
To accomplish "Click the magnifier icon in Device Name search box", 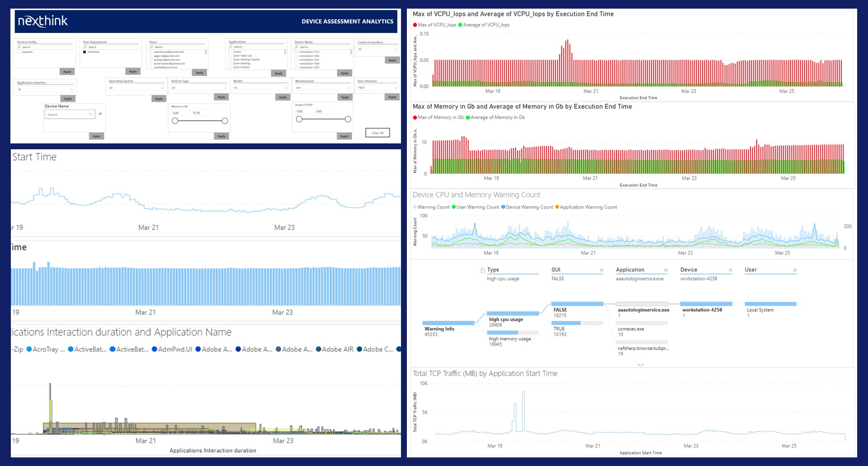I will [90, 114].
